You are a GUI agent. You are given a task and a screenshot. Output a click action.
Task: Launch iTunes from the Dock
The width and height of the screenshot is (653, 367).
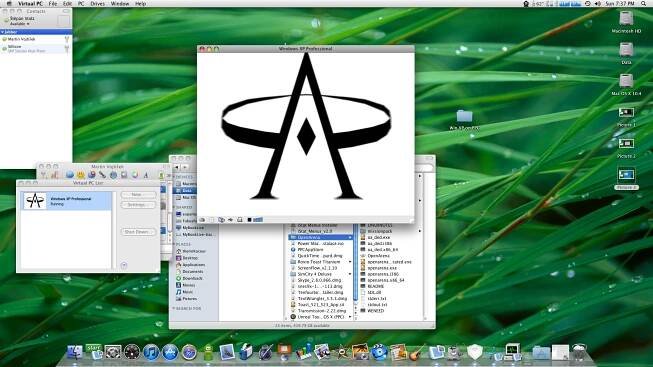coord(151,353)
